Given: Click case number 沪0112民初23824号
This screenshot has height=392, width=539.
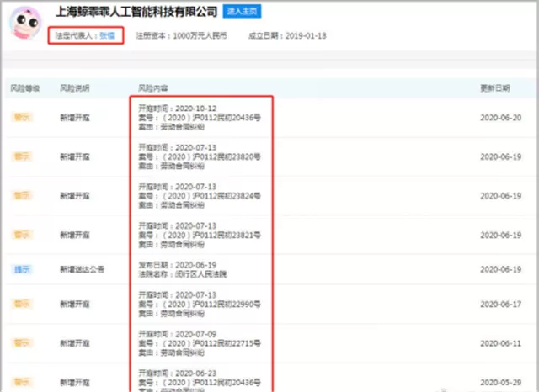Looking at the screenshot, I should pyautogui.click(x=227, y=196).
